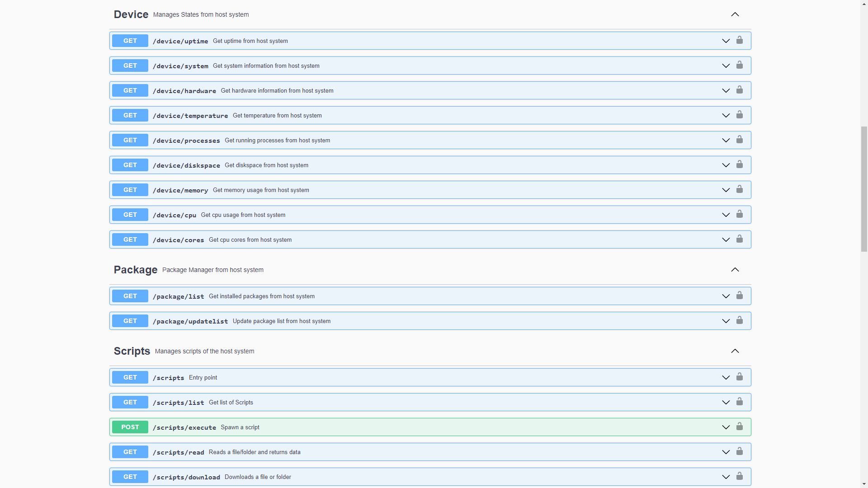868x488 pixels.
Task: Collapse the Device section with its arrow
Action: point(735,14)
